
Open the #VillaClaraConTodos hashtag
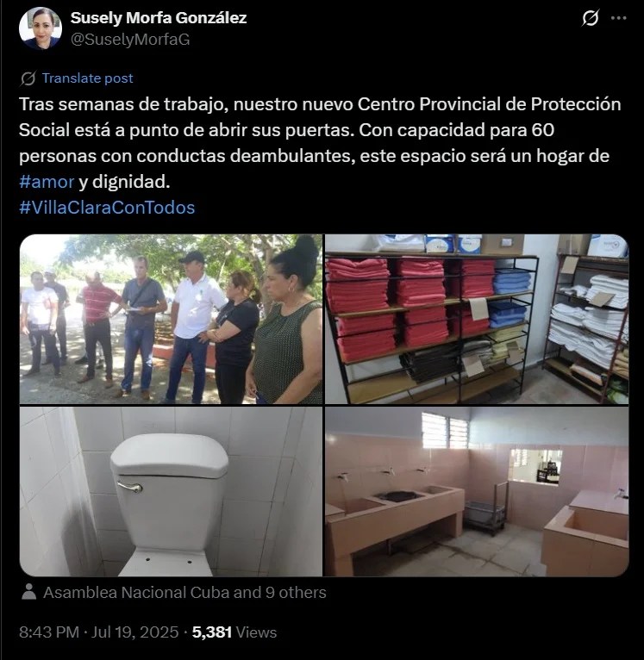[x=107, y=208]
